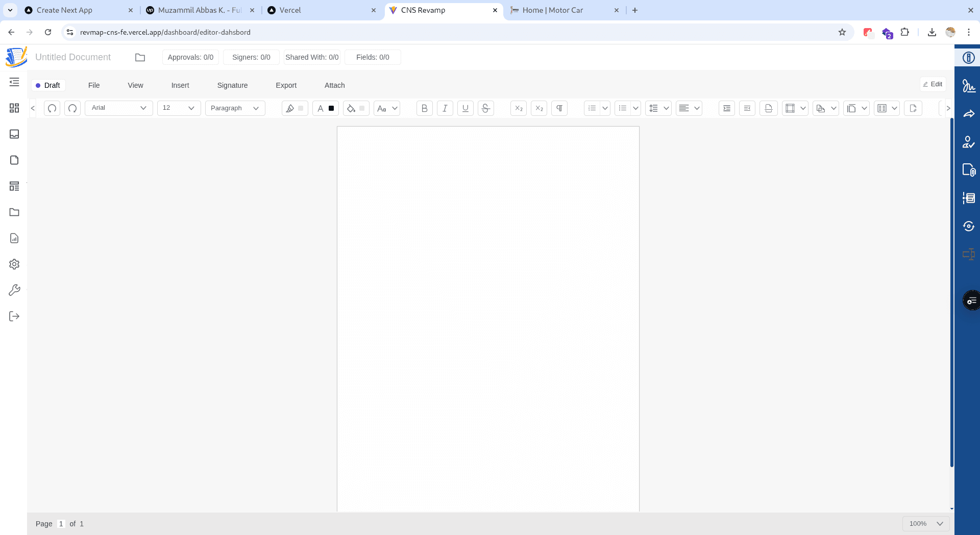Image resolution: width=980 pixels, height=535 pixels.
Task: Open the text case Aa dropdown
Action: [387, 108]
